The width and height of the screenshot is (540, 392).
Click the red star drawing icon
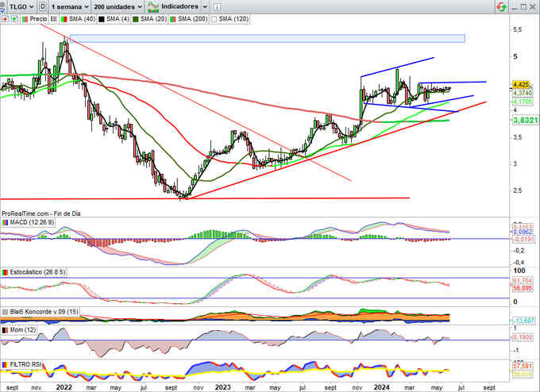(x=5, y=19)
